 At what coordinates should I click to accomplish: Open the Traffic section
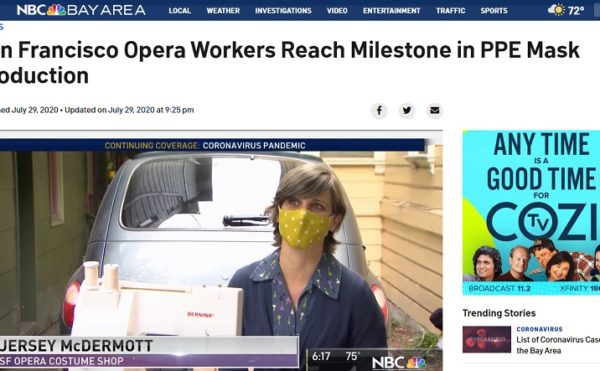450,11
